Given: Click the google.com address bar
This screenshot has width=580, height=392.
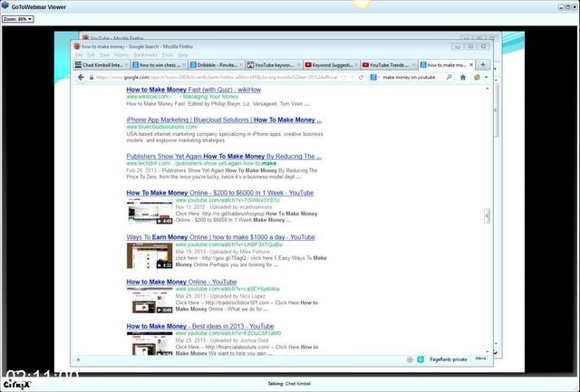Looking at the screenshot, I should point(220,77).
